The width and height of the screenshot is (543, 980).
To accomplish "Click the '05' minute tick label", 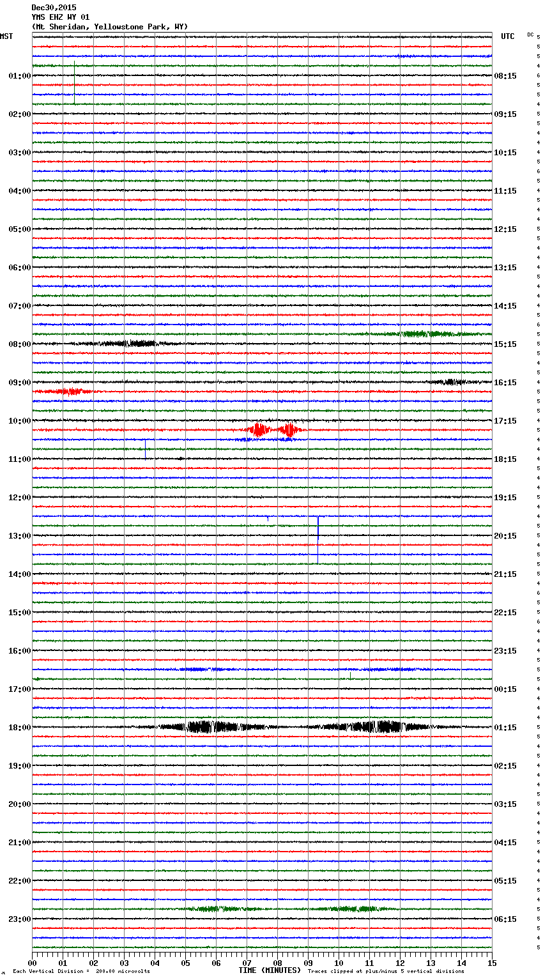I will tap(185, 963).
